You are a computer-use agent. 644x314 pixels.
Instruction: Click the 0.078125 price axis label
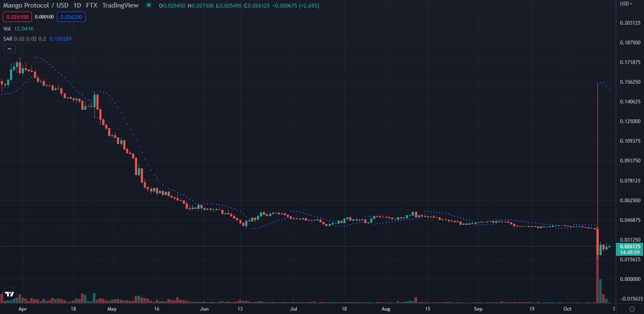pyautogui.click(x=630, y=180)
